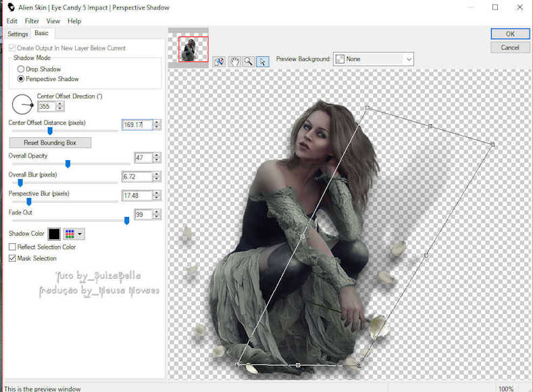Click the Overall Opacity field showing 47
This screenshot has height=392, width=533.
[x=143, y=157]
